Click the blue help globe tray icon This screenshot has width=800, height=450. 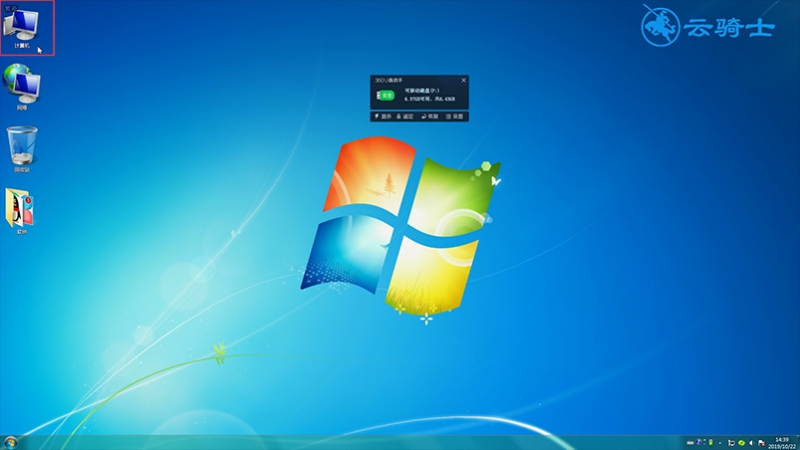click(698, 442)
